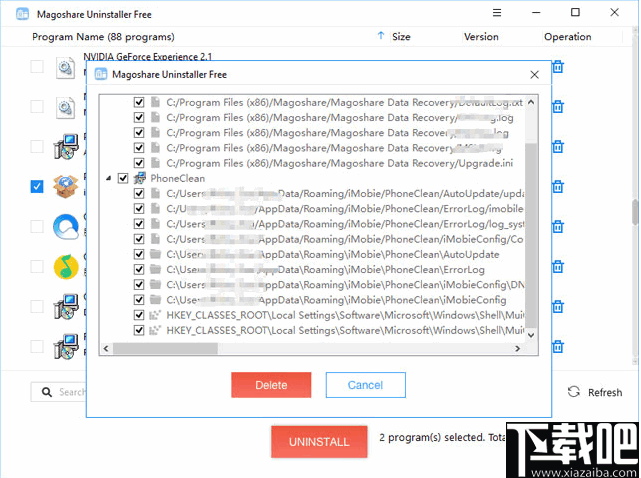Click the Magoshare app logo in main title bar
This screenshot has height=478, width=641.
(x=22, y=14)
